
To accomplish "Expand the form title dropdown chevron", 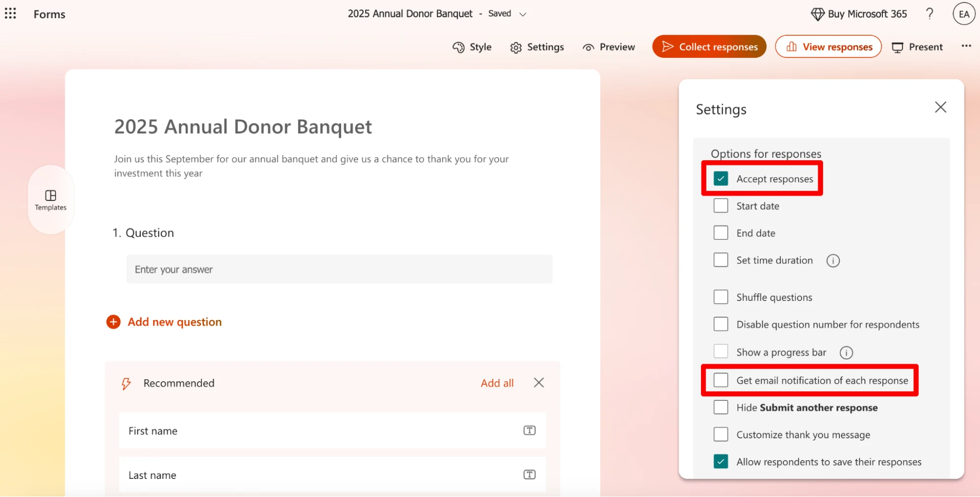I will click(523, 14).
